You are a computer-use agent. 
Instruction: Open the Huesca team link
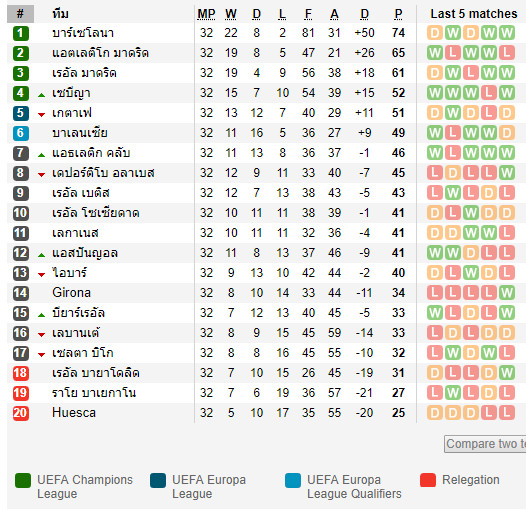tap(74, 413)
